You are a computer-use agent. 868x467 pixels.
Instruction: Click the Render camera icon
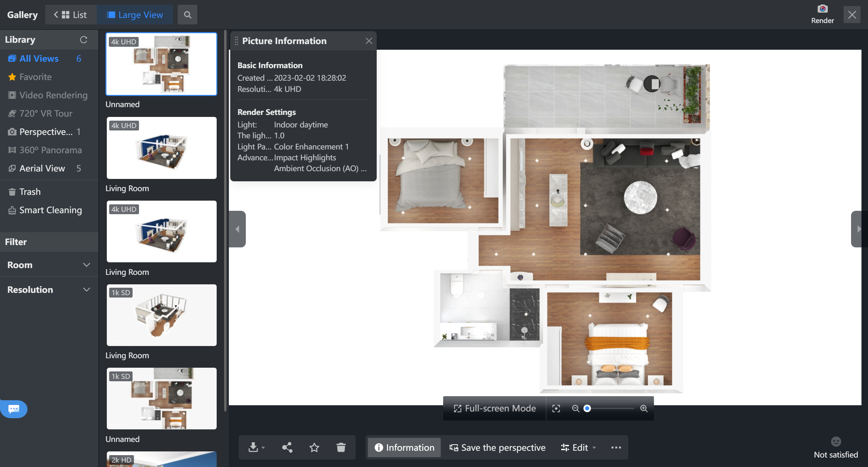[x=822, y=9]
